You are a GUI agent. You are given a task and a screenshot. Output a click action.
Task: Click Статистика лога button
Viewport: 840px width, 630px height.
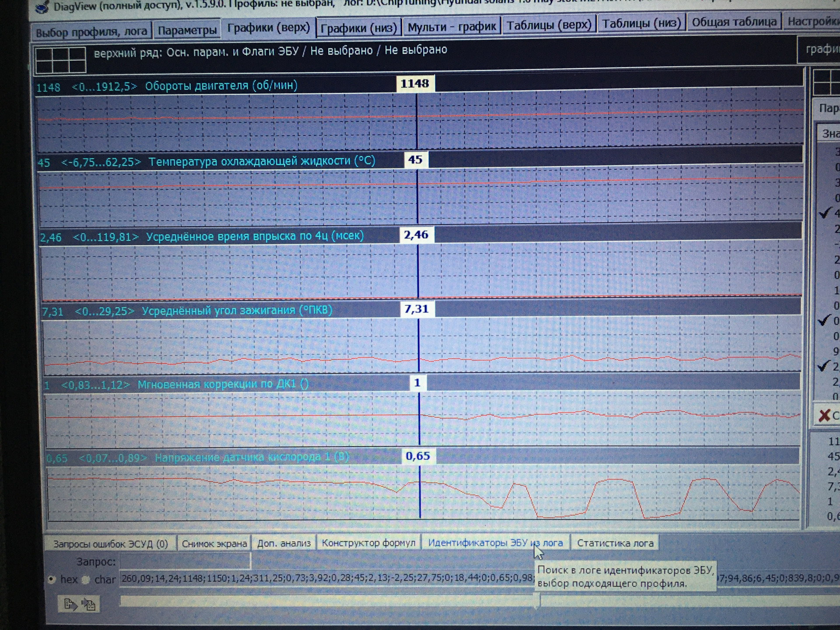(x=615, y=543)
